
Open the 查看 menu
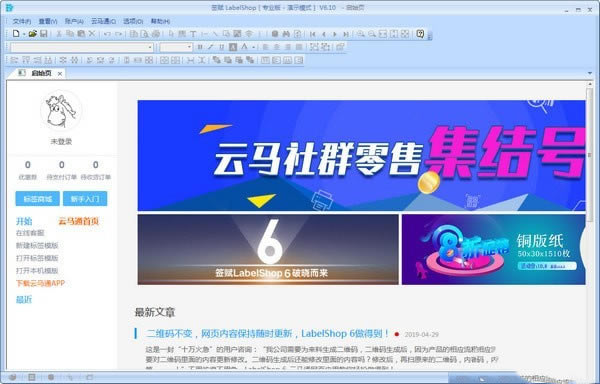(x=47, y=21)
